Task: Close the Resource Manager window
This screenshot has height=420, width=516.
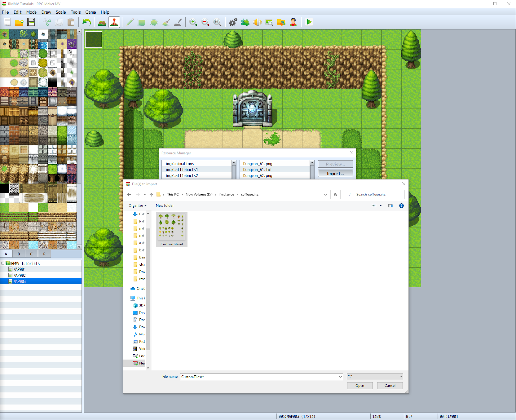Action: pyautogui.click(x=352, y=153)
